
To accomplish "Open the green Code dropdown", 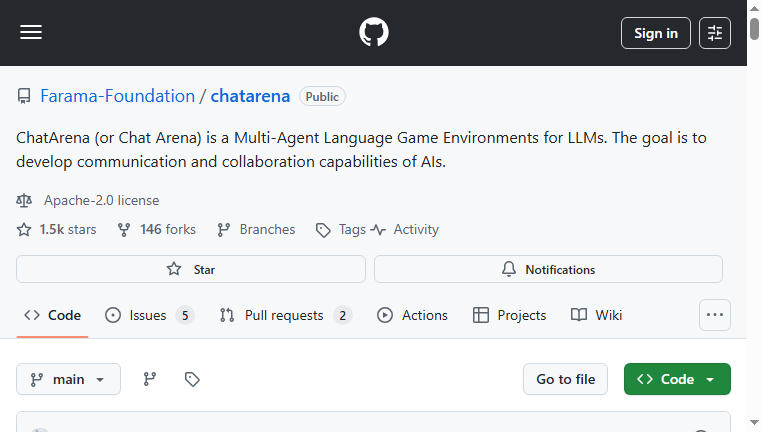I will click(677, 379).
